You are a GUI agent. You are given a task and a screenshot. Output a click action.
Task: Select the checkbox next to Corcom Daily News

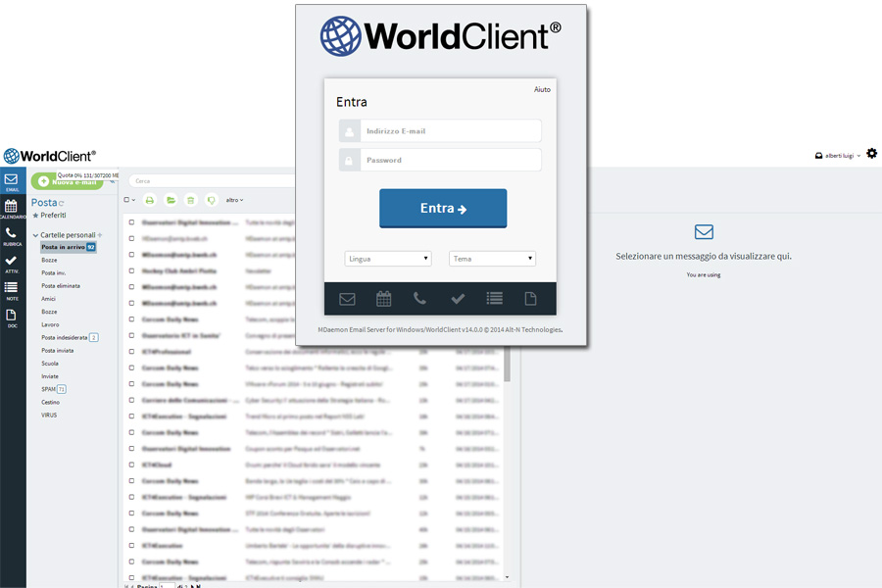[131, 318]
